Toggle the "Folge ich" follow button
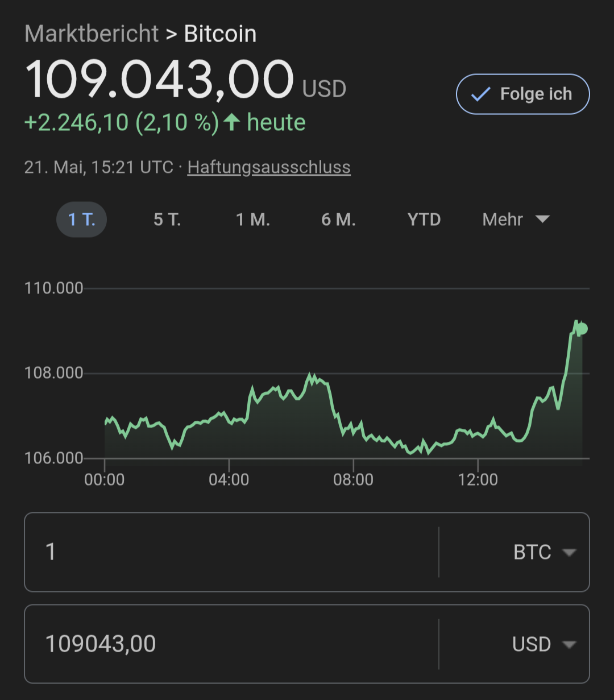Viewport: 614px width, 700px height. (x=522, y=94)
